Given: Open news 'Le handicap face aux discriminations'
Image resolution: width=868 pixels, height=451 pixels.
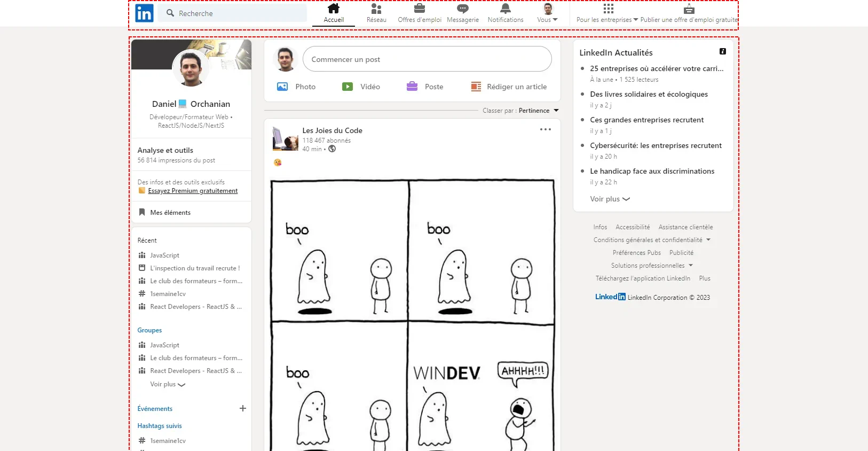Looking at the screenshot, I should pos(652,171).
